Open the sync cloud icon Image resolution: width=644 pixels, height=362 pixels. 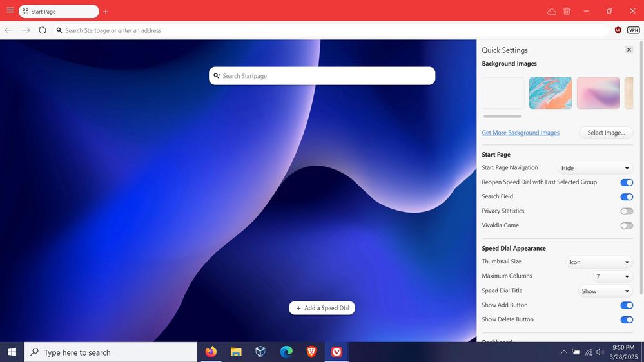coord(551,12)
